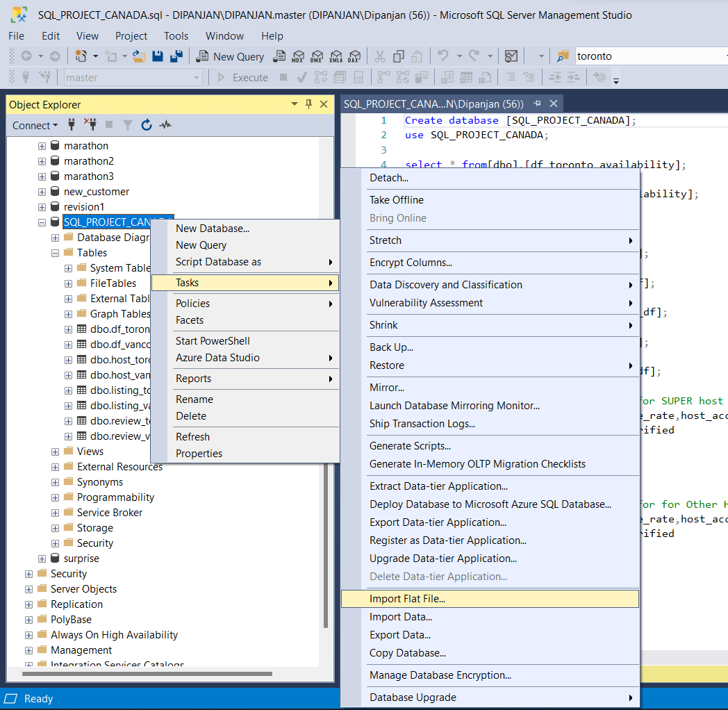Expand the Views folder node
This screenshot has height=710, width=728.
pyautogui.click(x=56, y=452)
